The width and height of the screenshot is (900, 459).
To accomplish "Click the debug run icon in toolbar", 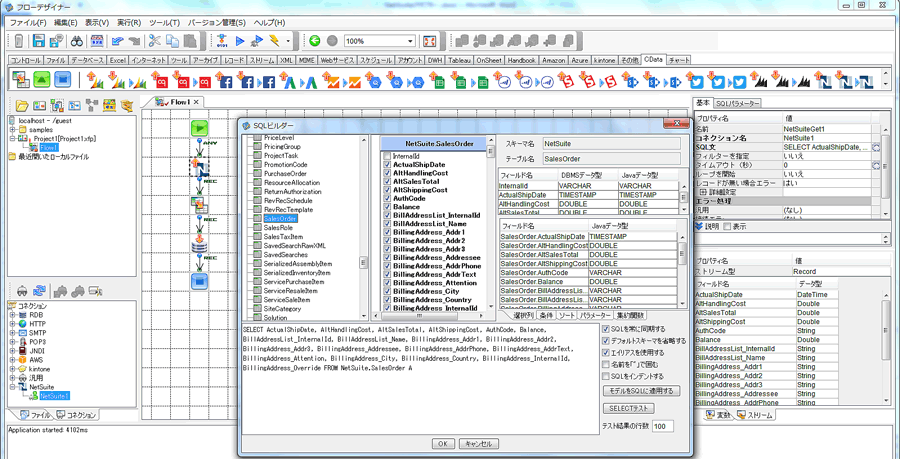I will [258, 41].
